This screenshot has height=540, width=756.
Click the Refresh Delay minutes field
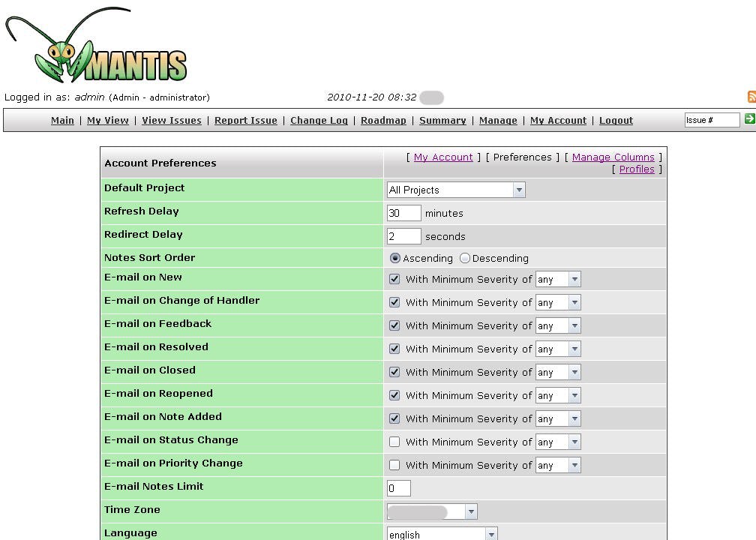pos(404,213)
